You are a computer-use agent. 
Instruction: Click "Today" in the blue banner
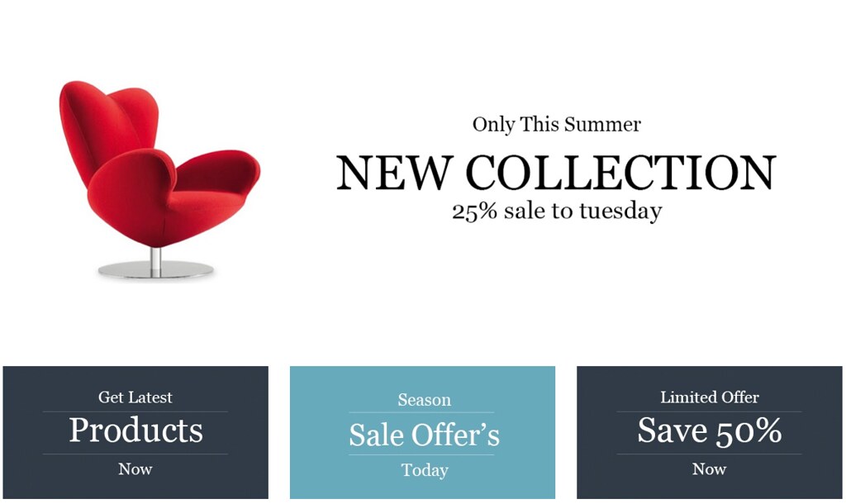pyautogui.click(x=425, y=471)
